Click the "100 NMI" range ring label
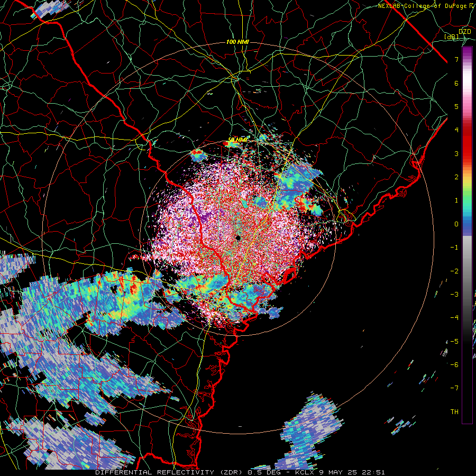This screenshot has height=476, width=476. (237, 42)
